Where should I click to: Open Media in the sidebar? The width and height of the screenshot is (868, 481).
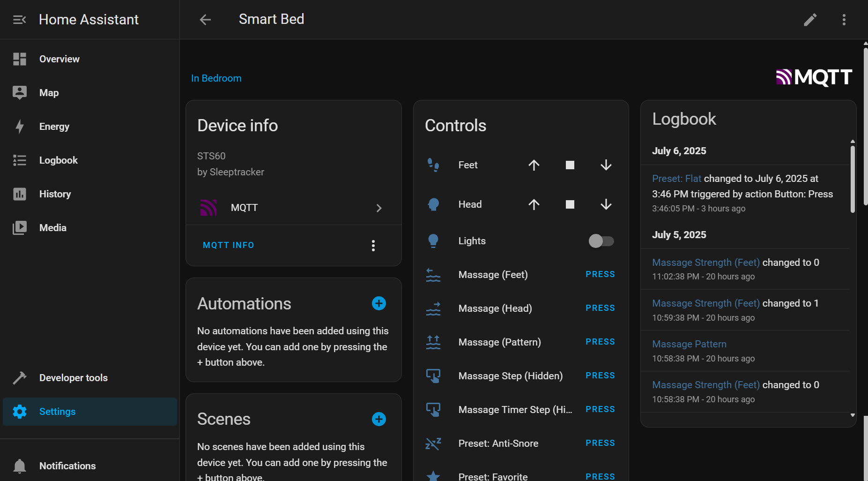tap(89, 228)
